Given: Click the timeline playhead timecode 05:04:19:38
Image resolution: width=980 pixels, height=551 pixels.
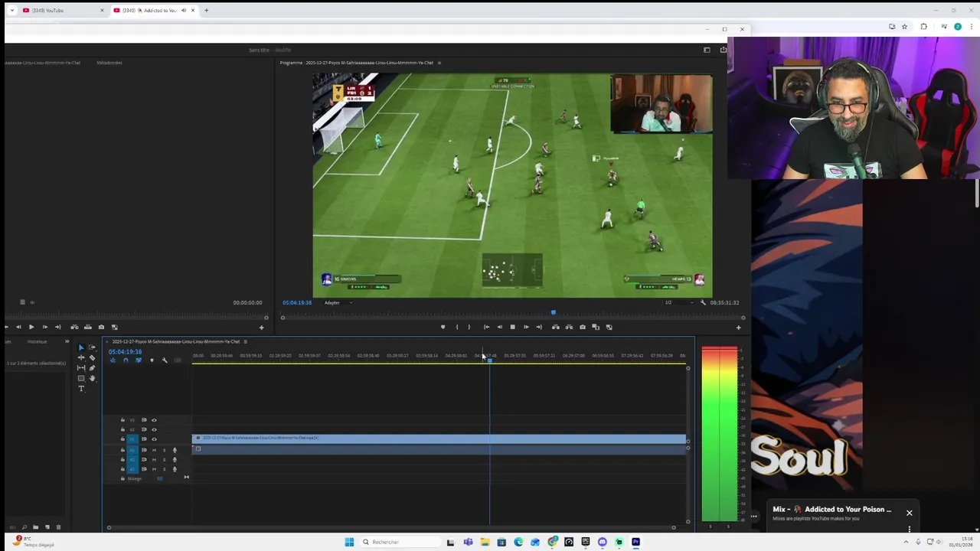Looking at the screenshot, I should (125, 352).
